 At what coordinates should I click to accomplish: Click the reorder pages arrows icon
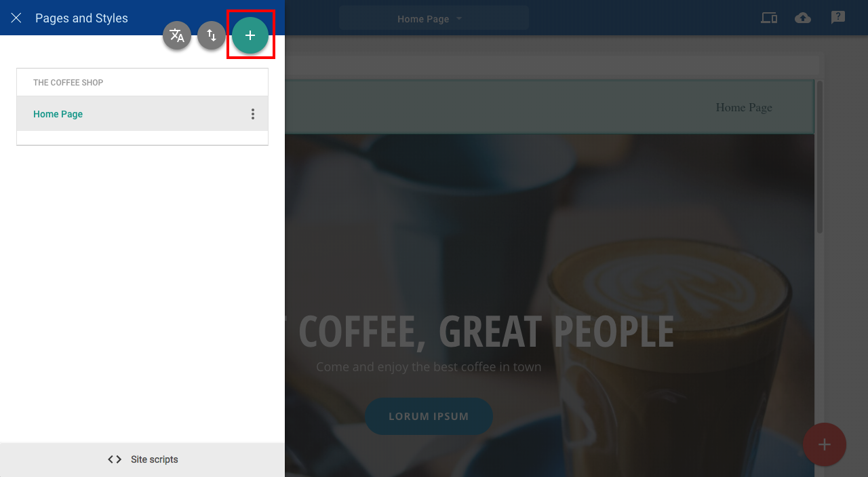[212, 36]
